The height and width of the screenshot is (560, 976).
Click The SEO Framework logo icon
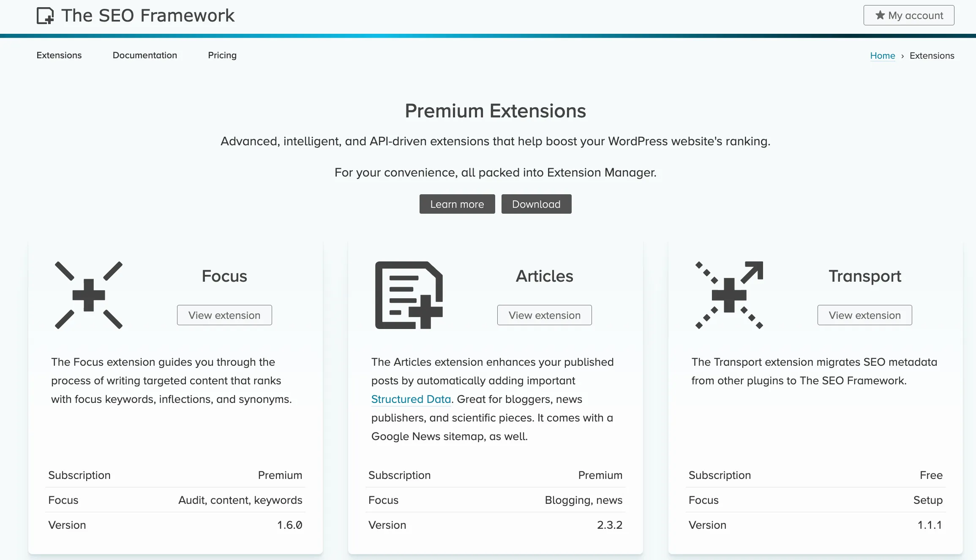pyautogui.click(x=45, y=15)
